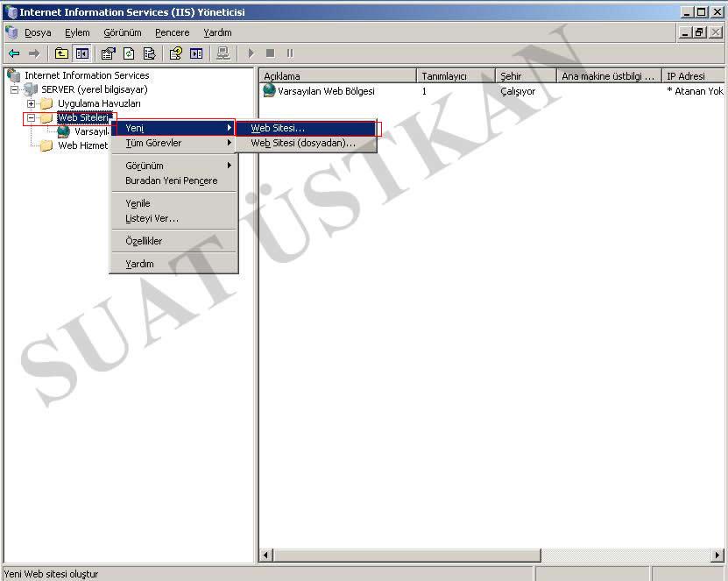Open the Pencere menu
Viewport: 728px width, 581px height.
coord(173,32)
